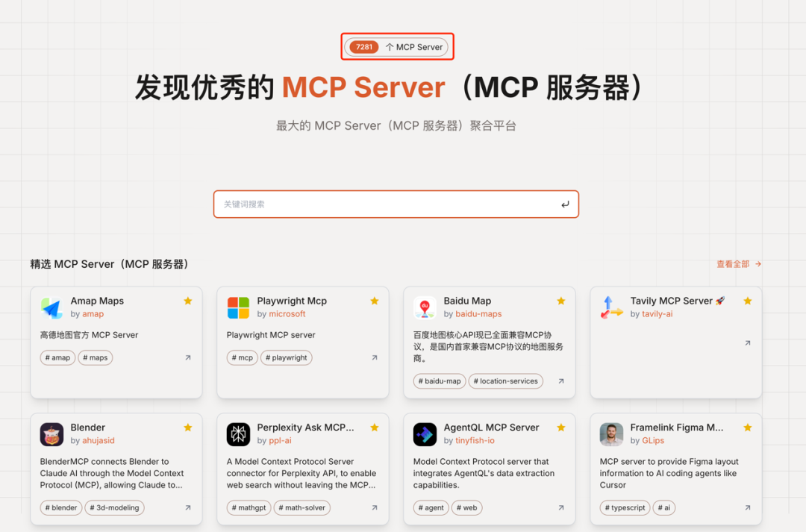Screen dimensions: 806x532
Task: Click the Framelink Figma avatar image
Action: (611, 434)
